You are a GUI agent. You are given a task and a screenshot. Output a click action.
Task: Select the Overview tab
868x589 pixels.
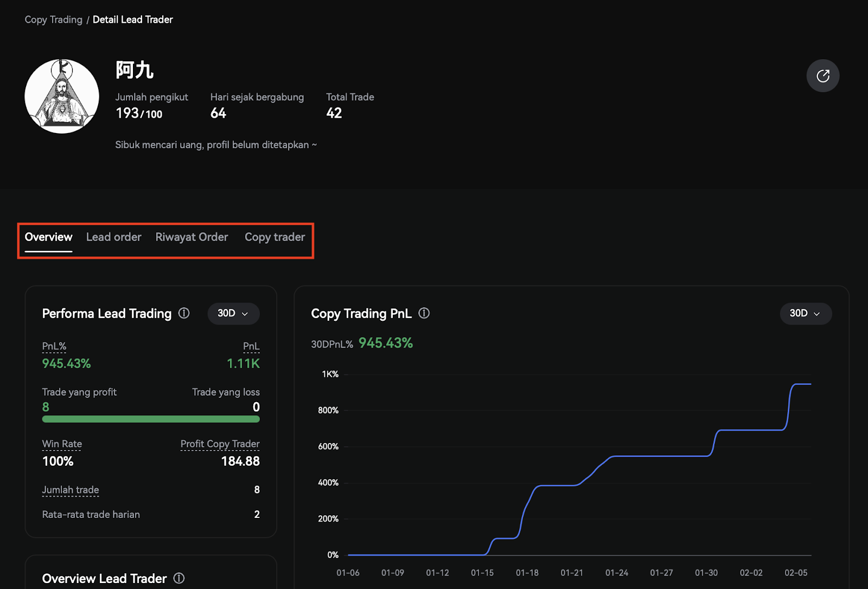48,237
